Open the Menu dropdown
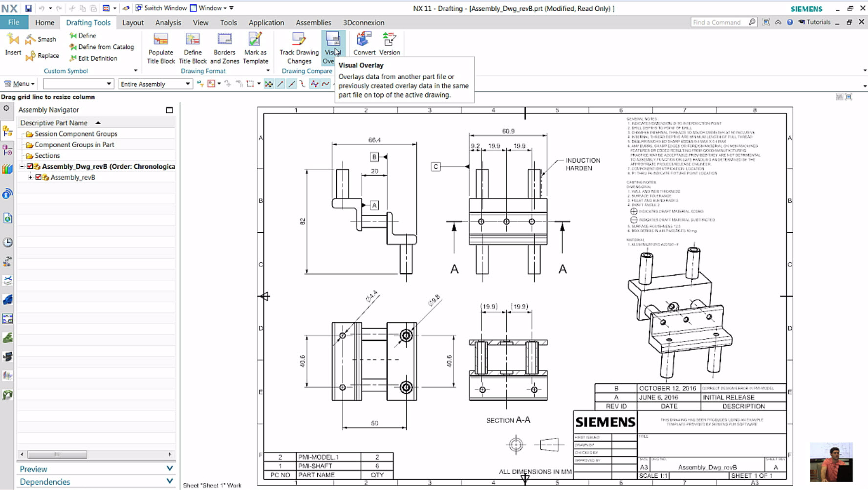This screenshot has height=490, width=868. coord(19,84)
